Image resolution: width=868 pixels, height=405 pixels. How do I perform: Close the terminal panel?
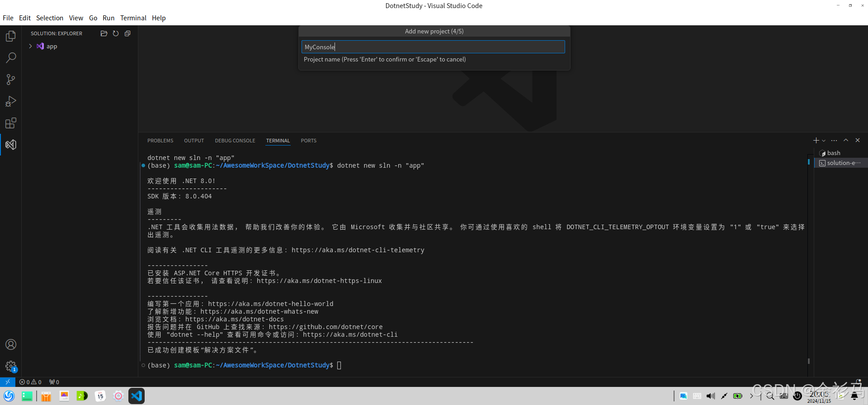click(858, 141)
